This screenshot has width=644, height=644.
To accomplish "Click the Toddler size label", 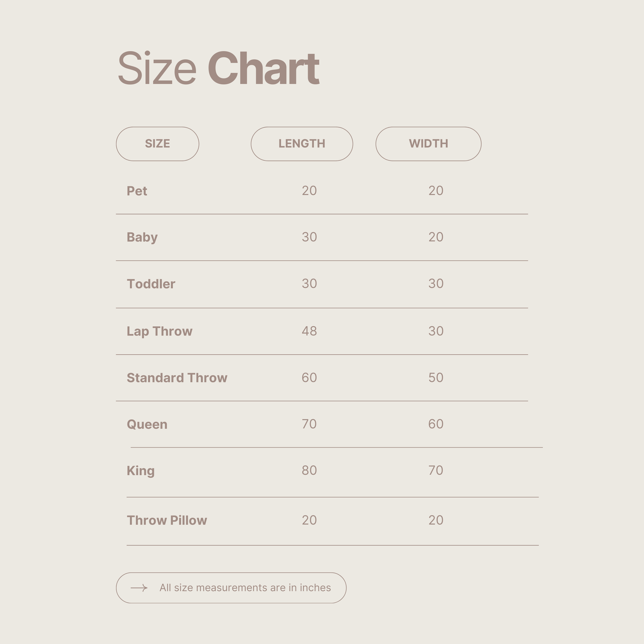I will pos(151,284).
